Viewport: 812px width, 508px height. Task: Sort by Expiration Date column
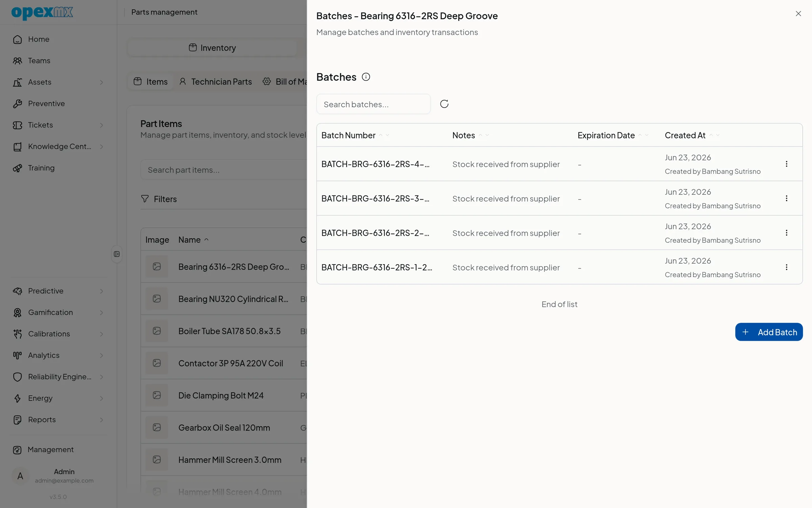click(613, 135)
